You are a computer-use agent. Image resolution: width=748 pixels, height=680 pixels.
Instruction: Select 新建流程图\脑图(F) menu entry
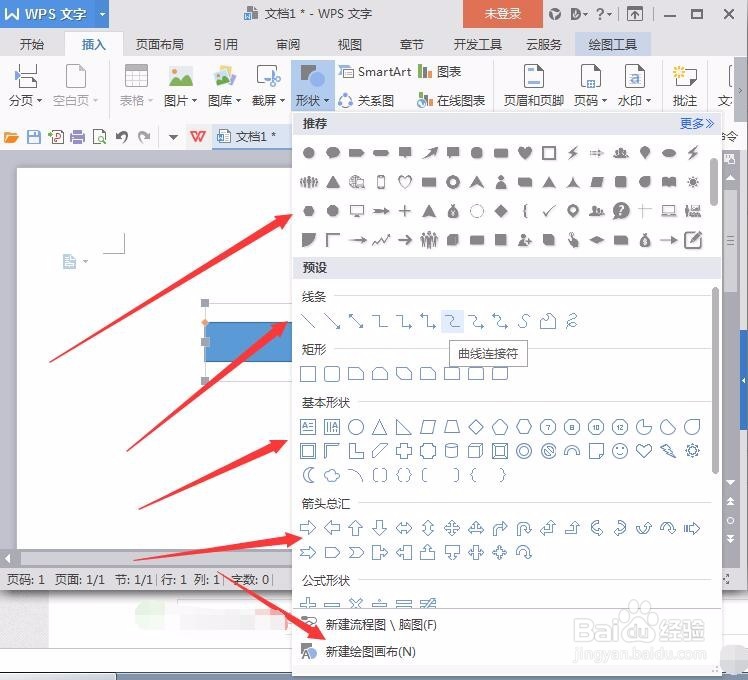(x=381, y=624)
